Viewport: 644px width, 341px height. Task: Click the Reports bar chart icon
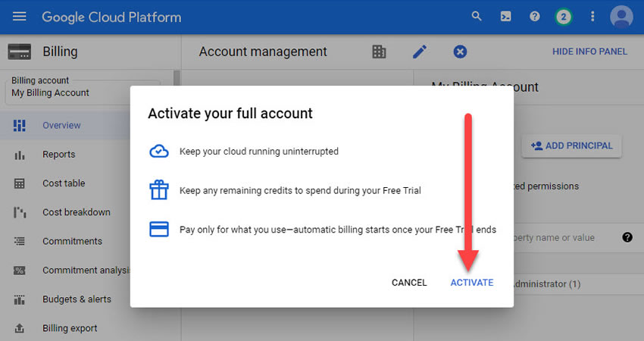pyautogui.click(x=19, y=155)
